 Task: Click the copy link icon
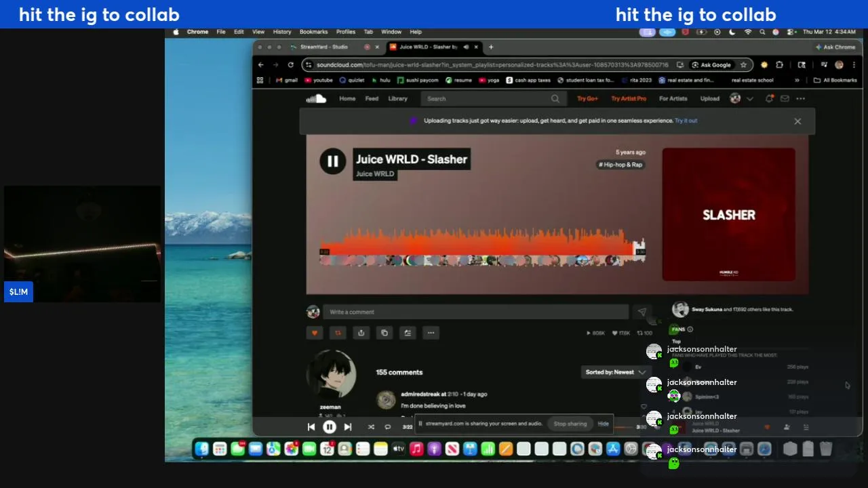pyautogui.click(x=384, y=333)
